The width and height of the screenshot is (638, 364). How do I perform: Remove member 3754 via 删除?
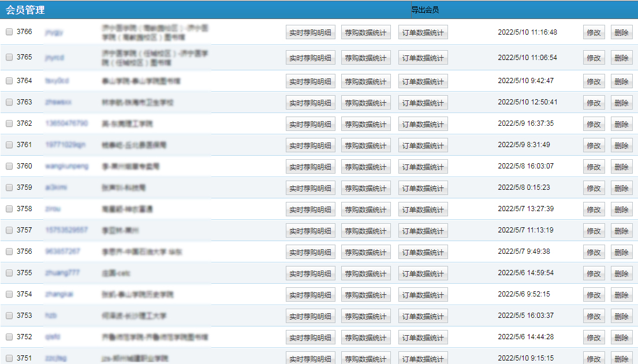(x=621, y=295)
